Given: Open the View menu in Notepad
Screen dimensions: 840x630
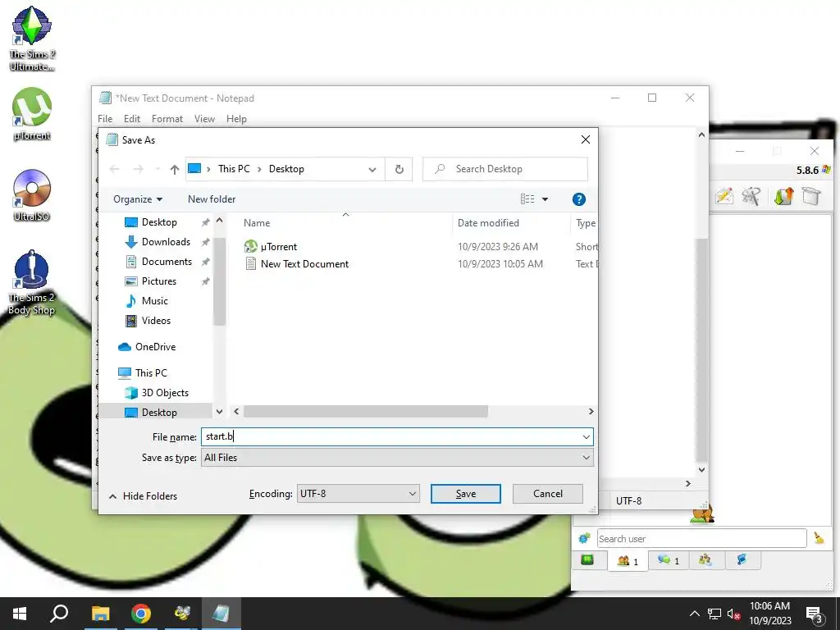Looking at the screenshot, I should click(204, 119).
